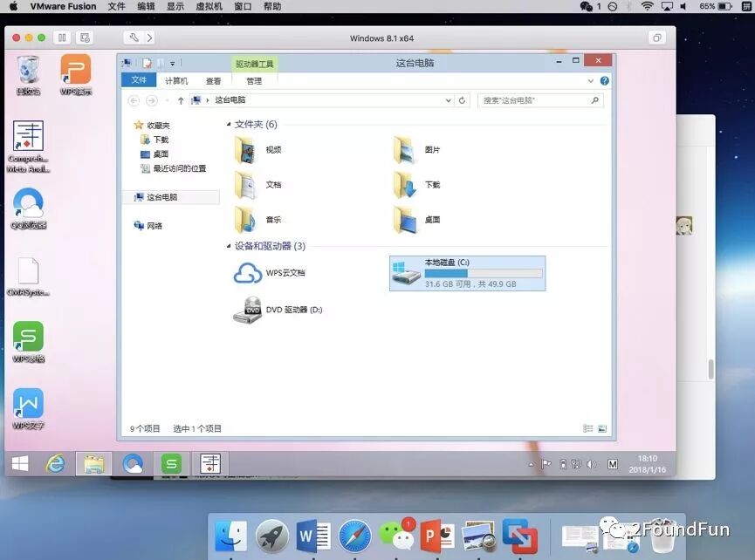This screenshot has width=755, height=560.
Task: Open the Downloads folder (下载) in main pane
Action: click(417, 185)
